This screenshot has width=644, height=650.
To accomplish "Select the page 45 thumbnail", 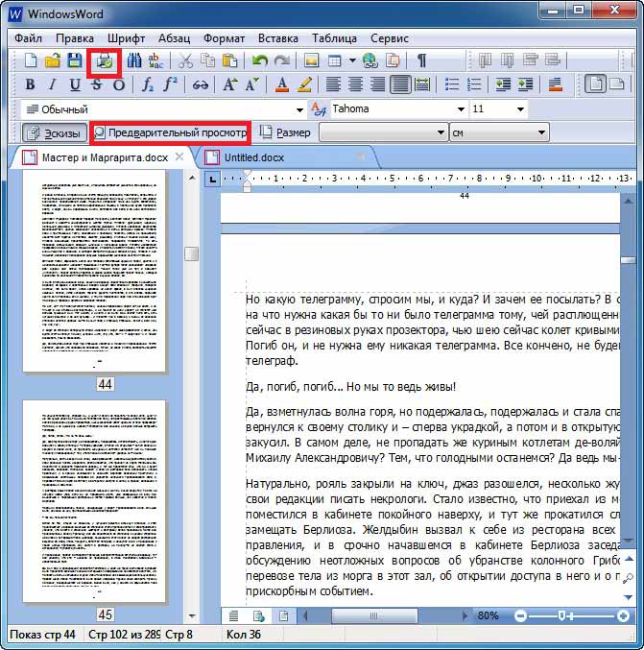I will (94, 501).
